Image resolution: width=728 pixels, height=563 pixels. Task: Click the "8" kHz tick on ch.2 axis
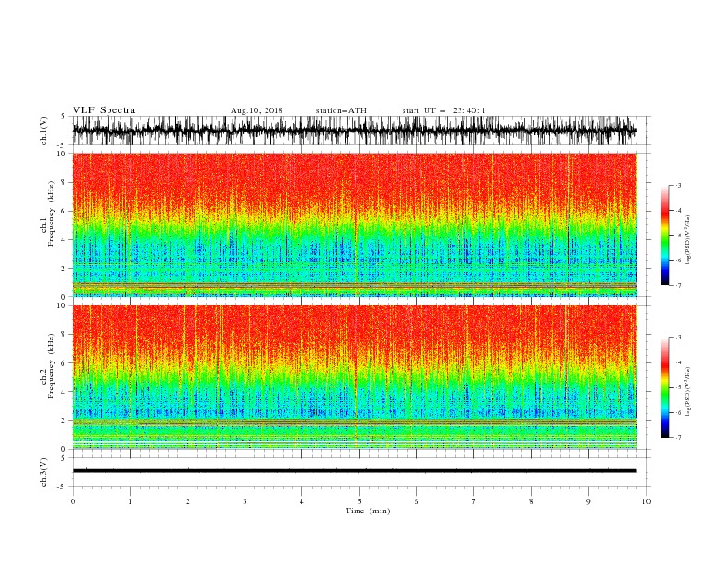tap(63, 335)
